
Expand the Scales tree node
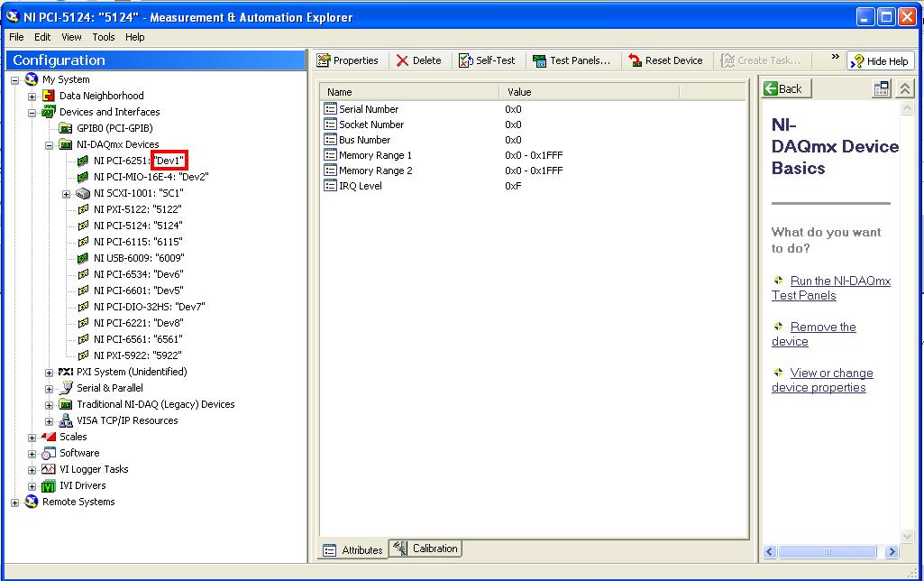pos(32,437)
